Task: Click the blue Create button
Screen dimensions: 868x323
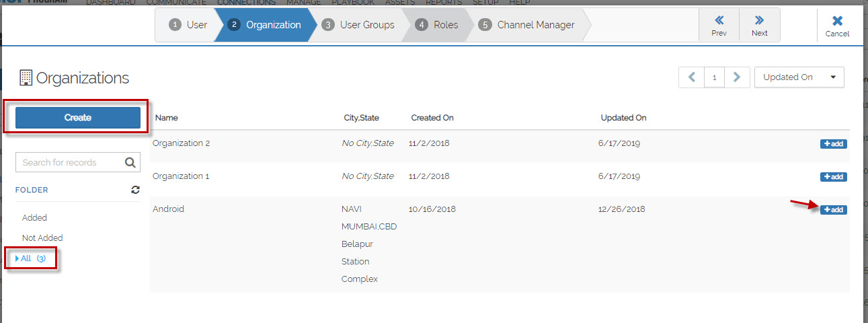Action: click(x=78, y=118)
